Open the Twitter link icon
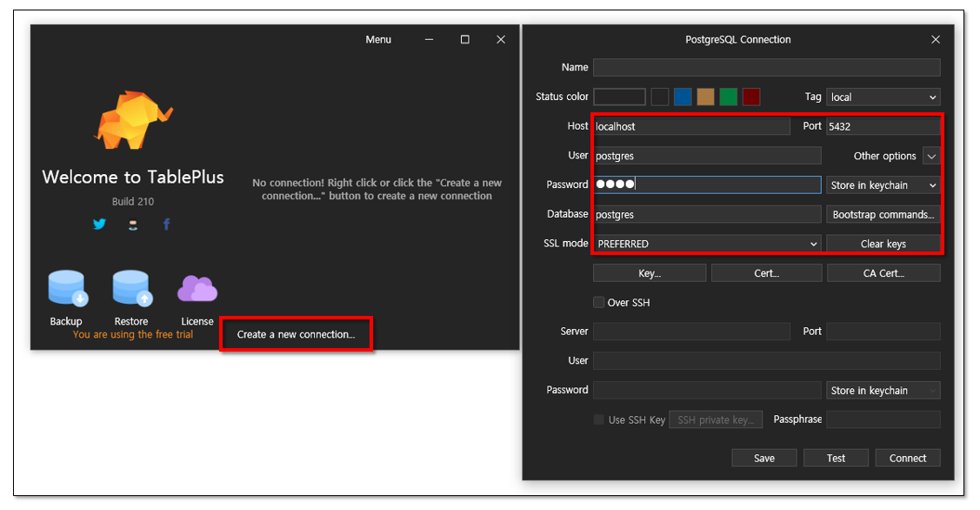This screenshot has width=980, height=510. [99, 224]
